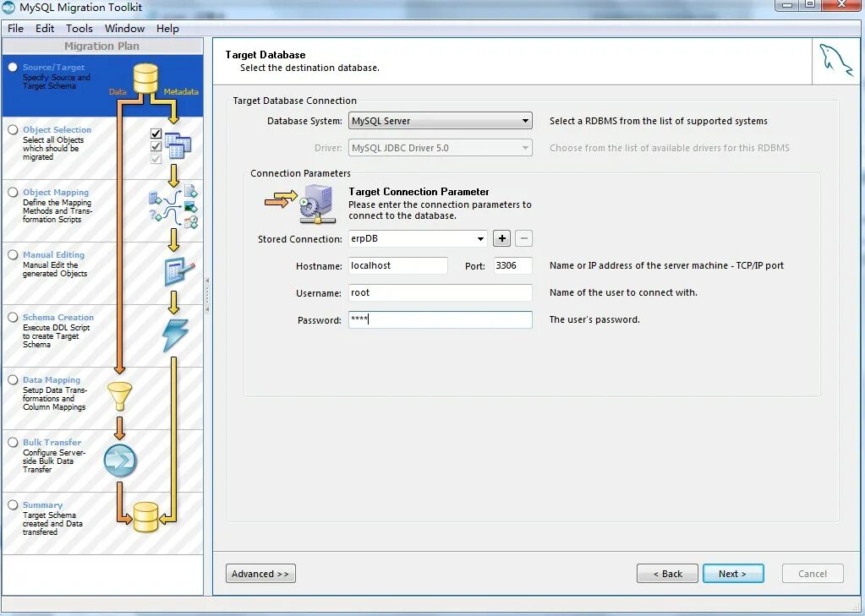Viewport: 865px width, 616px height.
Task: Click the Username field with root
Action: pos(441,292)
